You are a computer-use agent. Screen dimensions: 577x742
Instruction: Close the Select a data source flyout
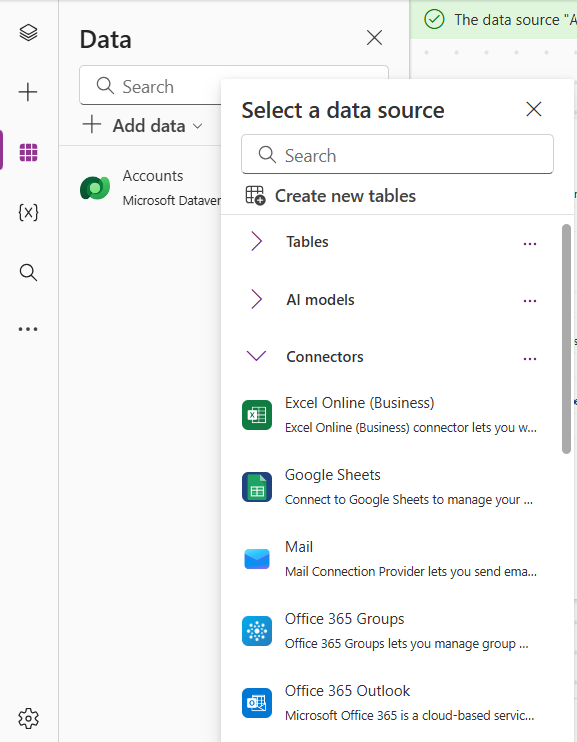tap(533, 109)
